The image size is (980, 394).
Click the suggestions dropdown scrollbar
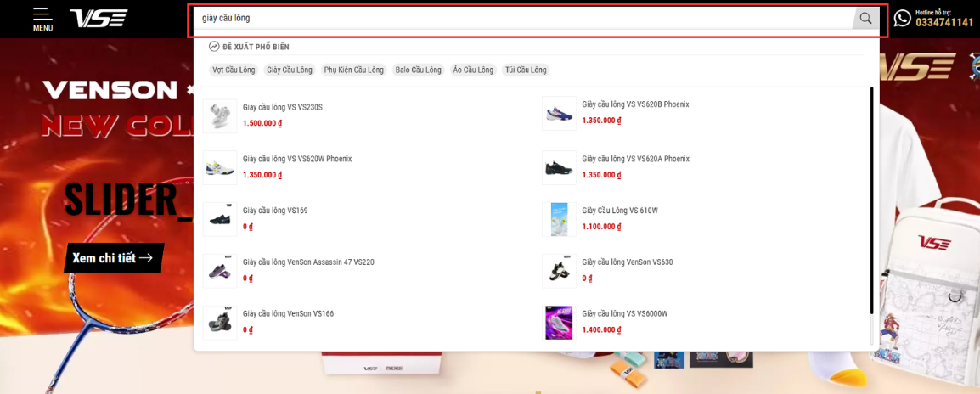click(871, 200)
